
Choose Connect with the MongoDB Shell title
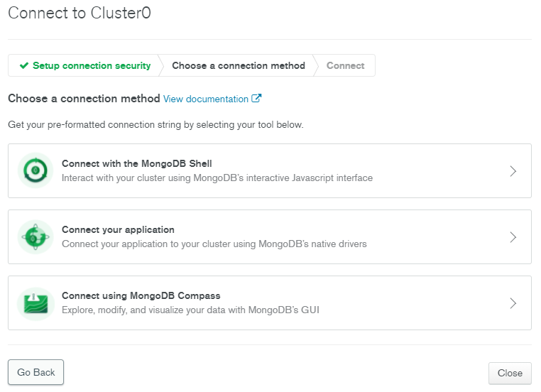[137, 163]
